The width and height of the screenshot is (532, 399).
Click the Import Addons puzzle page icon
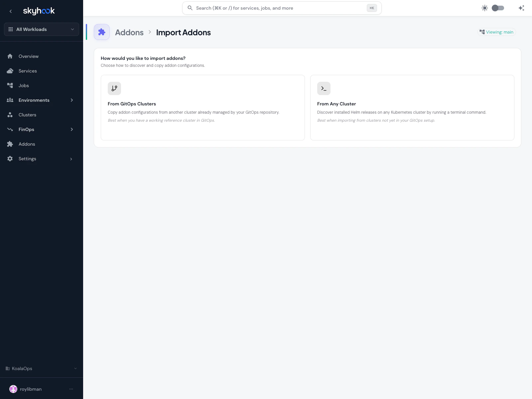102,32
